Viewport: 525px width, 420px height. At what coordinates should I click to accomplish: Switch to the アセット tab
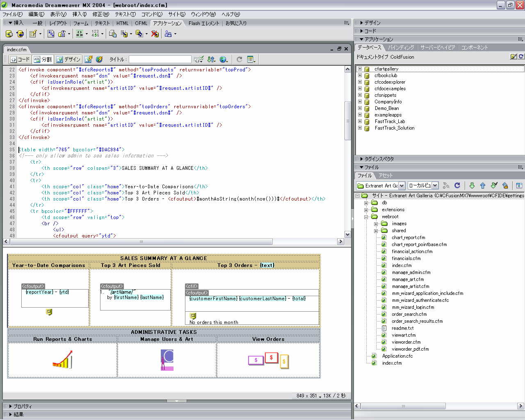[x=386, y=176]
